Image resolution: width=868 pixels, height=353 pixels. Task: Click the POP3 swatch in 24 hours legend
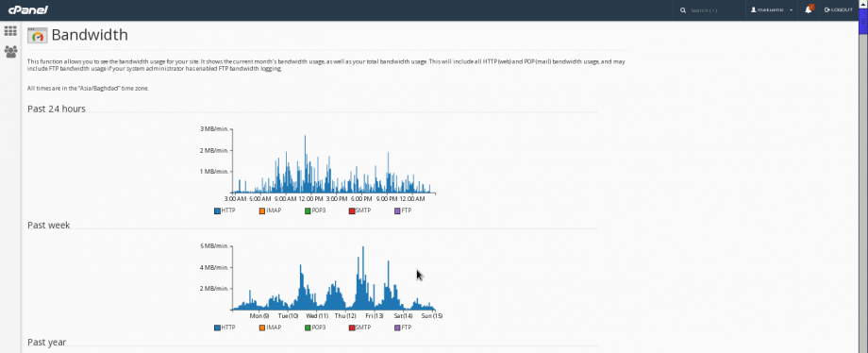pos(308,210)
